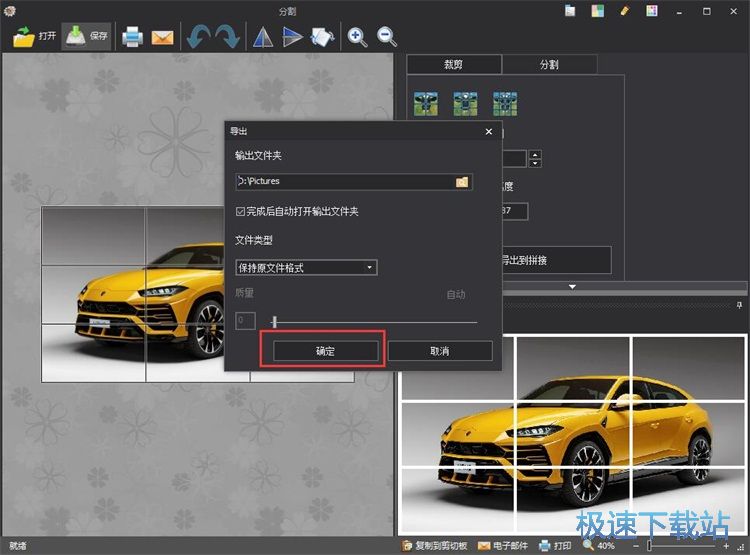Click the pencil edit icon in title bar
This screenshot has height=555, width=750.
click(625, 11)
